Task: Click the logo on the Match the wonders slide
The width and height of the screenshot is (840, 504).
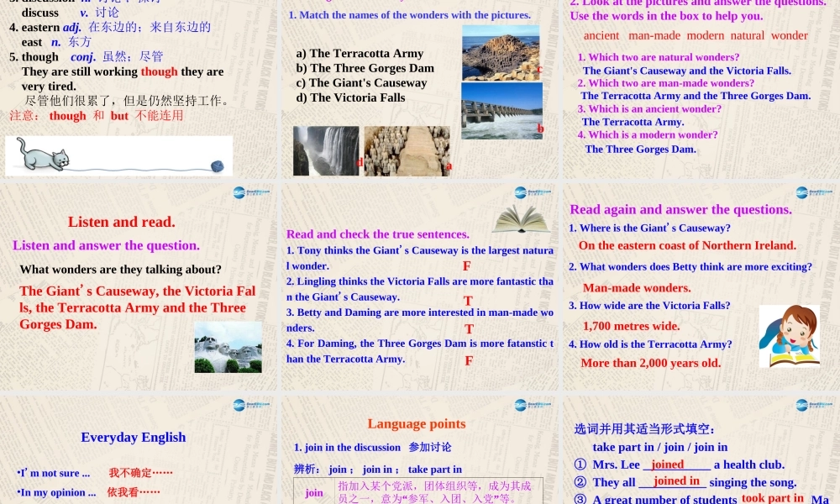Action: [522, 0]
